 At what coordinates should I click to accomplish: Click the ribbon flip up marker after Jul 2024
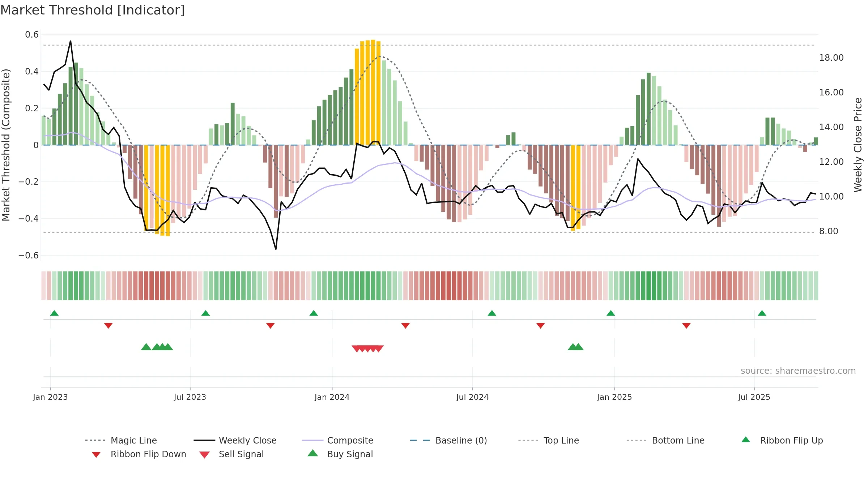pos(492,313)
